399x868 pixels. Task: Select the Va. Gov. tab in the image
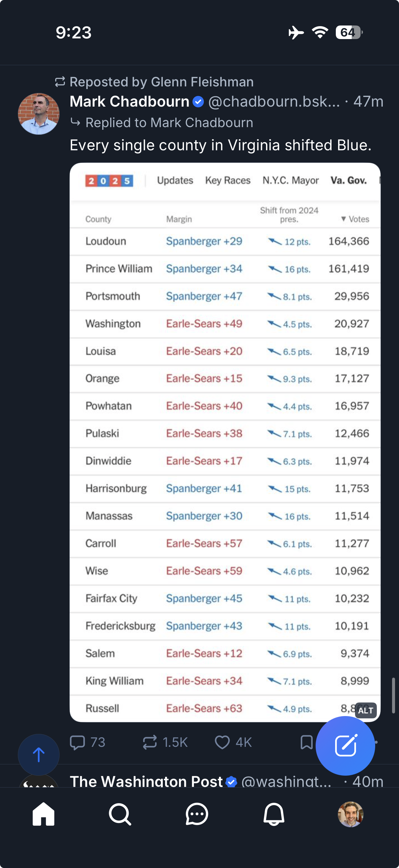(348, 181)
